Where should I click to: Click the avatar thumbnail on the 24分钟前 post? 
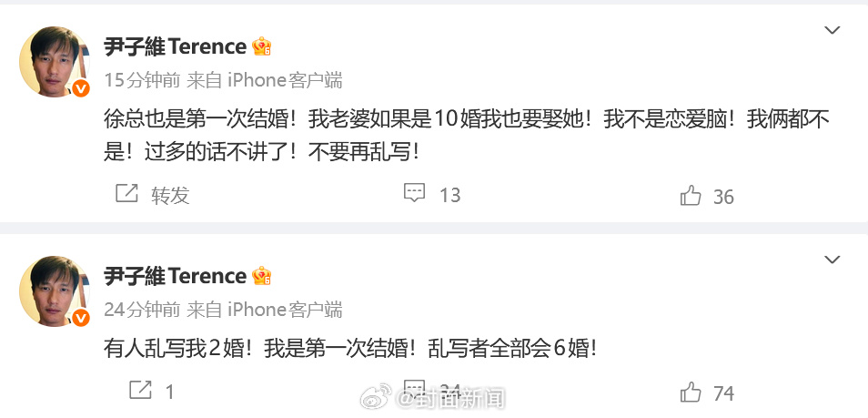tap(54, 291)
